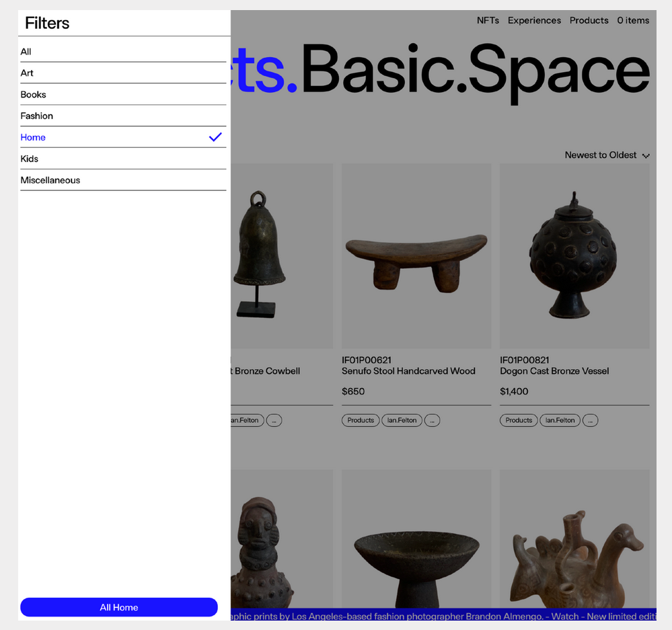Image resolution: width=672 pixels, height=630 pixels.
Task: Select the All filter category
Action: pos(123,52)
